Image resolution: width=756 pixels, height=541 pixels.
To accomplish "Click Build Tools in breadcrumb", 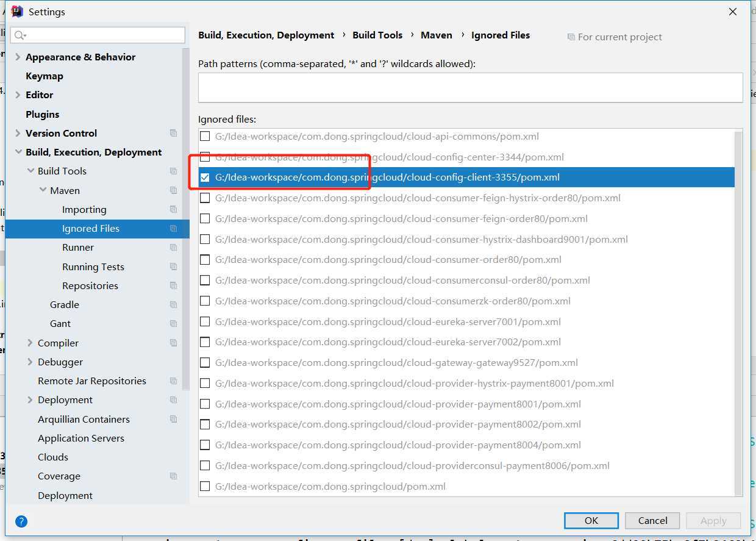I will coord(377,35).
